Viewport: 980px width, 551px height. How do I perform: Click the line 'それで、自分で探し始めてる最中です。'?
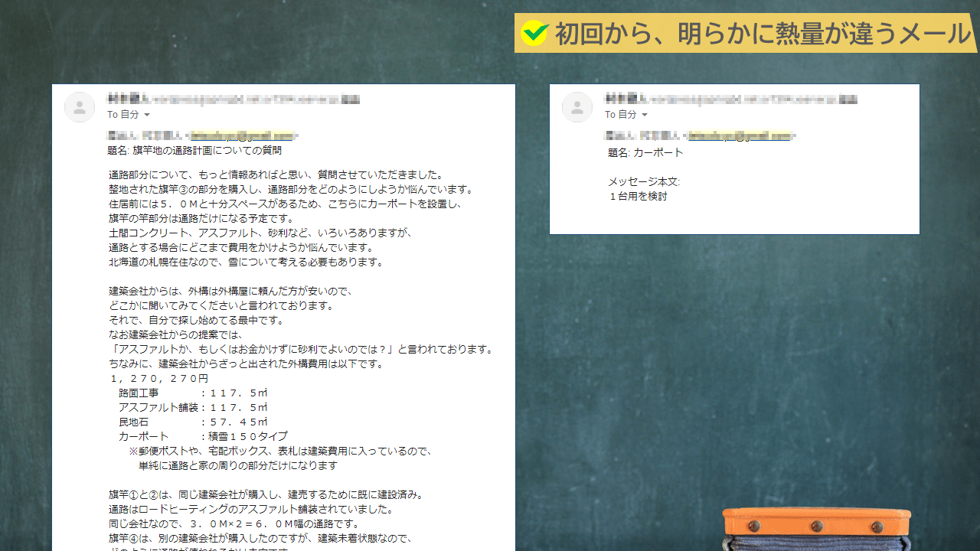(x=196, y=321)
